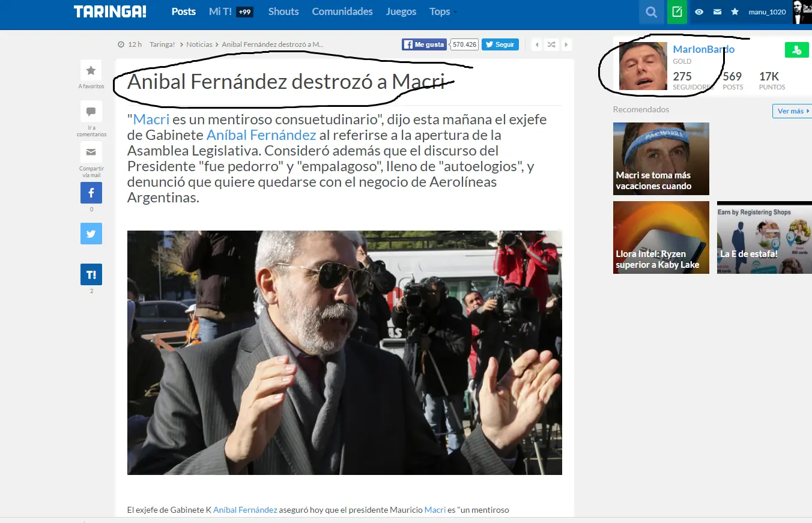Viewport: 812px width, 523px height.
Task: Open the Comunidades menu item
Action: (x=342, y=11)
